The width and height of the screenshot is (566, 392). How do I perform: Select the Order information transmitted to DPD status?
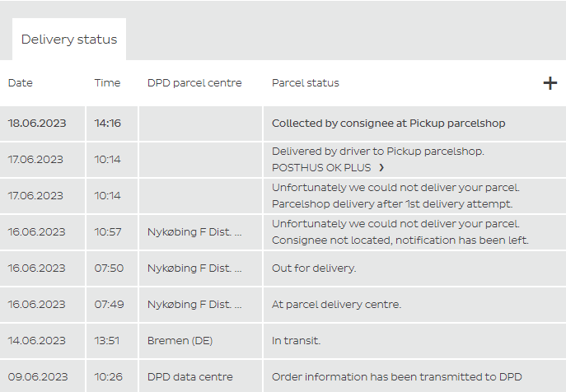point(396,377)
